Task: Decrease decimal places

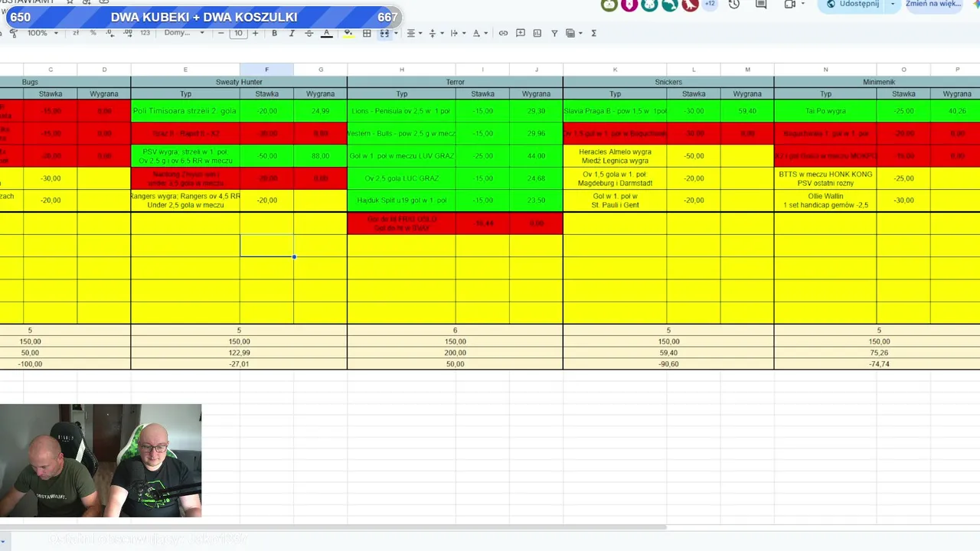Action: 110,33
